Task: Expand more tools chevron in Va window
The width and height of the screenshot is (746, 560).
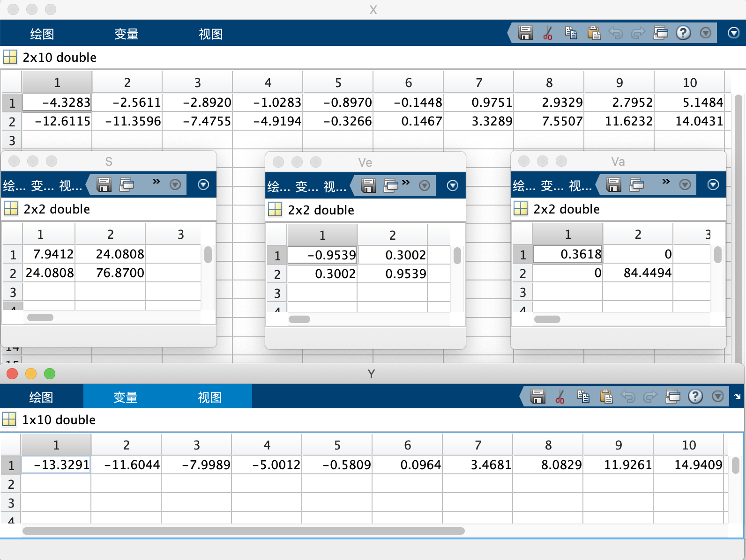Action: [x=666, y=181]
